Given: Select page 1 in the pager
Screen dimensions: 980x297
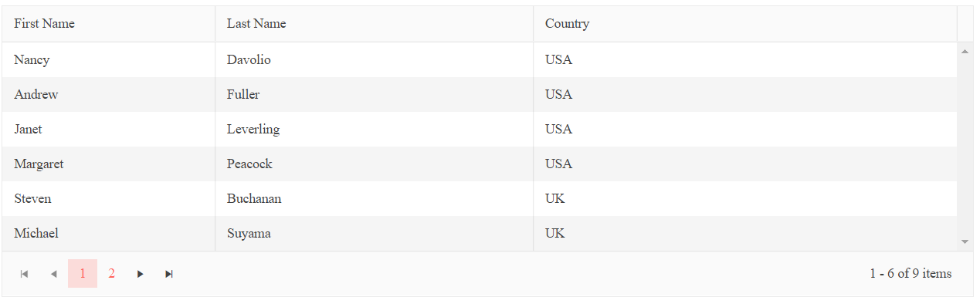Looking at the screenshot, I should click(83, 274).
